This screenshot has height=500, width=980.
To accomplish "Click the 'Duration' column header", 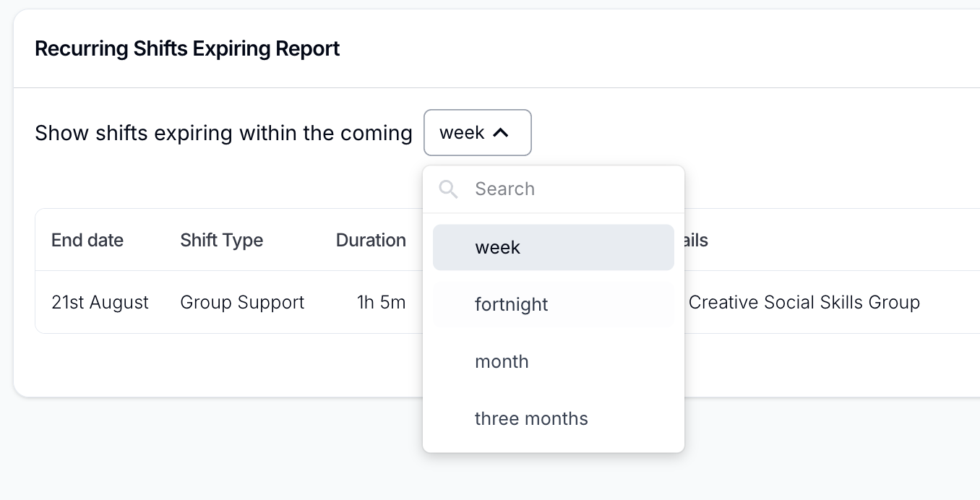I will tap(371, 241).
